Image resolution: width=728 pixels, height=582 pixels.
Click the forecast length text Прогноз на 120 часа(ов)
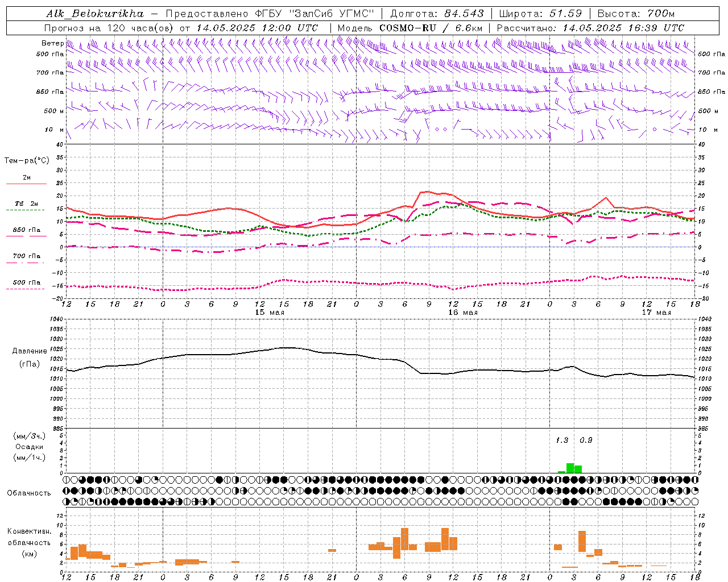coord(109,28)
